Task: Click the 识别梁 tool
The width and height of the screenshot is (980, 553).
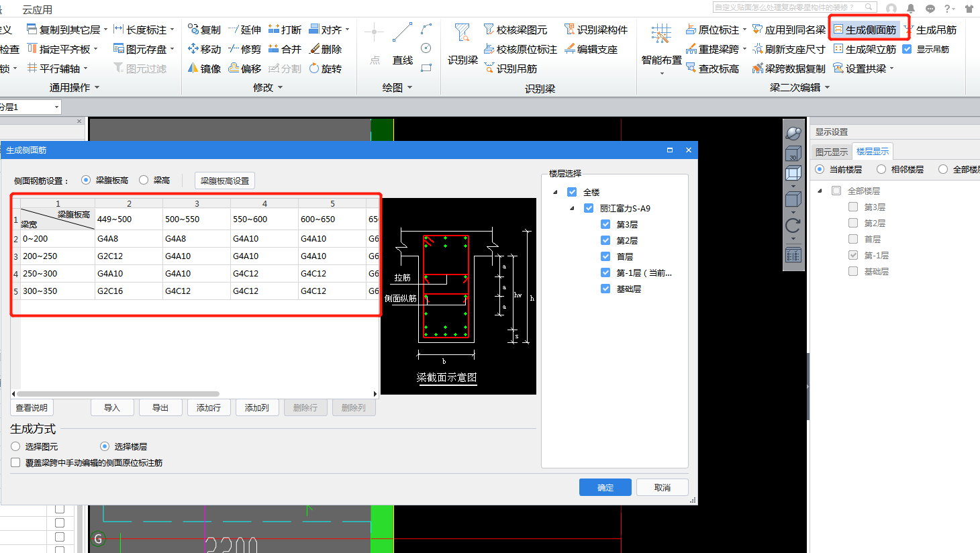Action: click(462, 44)
